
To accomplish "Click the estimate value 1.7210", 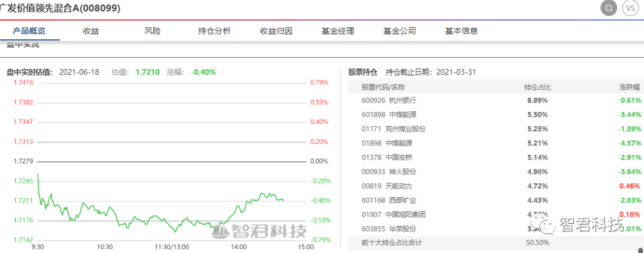I will pos(147,72).
